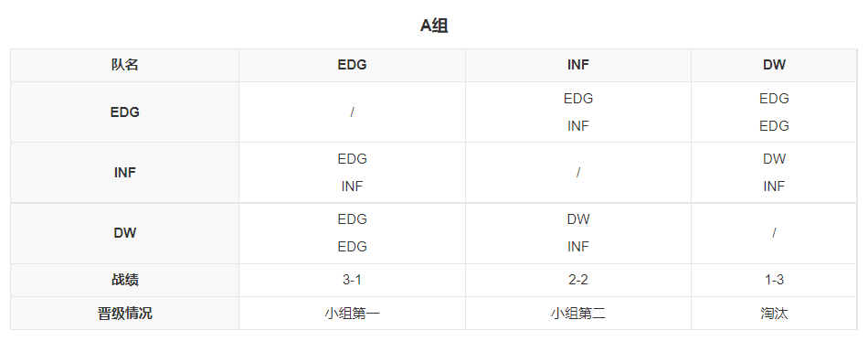Select the DW row label

[x=124, y=233]
